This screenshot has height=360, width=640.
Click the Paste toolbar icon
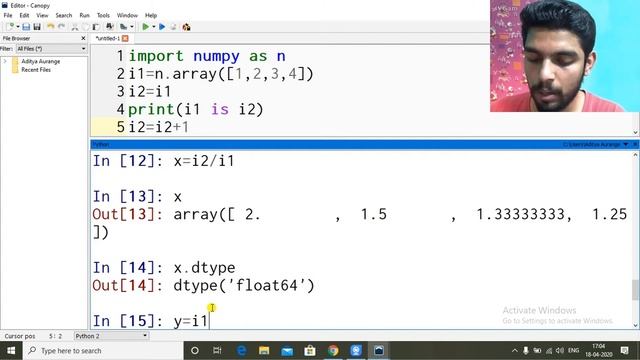[x=96, y=27]
